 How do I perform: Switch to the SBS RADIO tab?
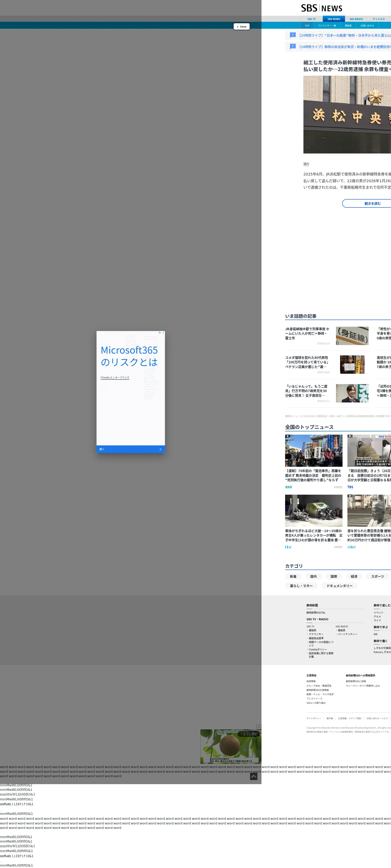(356, 19)
